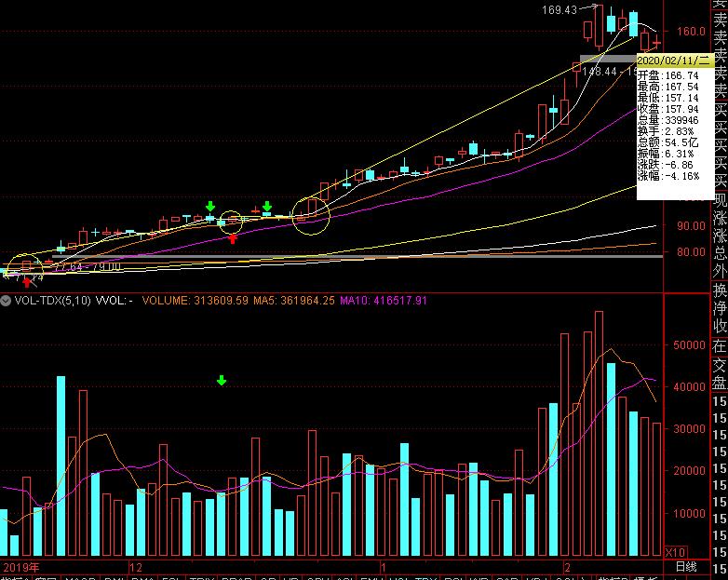Image resolution: width=728 pixels, height=580 pixels.
Task: Click the VVOL: - label
Action: point(115,301)
